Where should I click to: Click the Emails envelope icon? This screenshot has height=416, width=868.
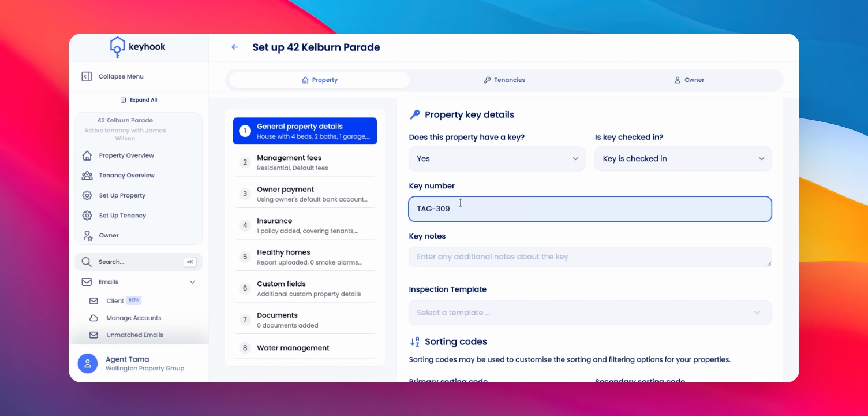click(87, 282)
